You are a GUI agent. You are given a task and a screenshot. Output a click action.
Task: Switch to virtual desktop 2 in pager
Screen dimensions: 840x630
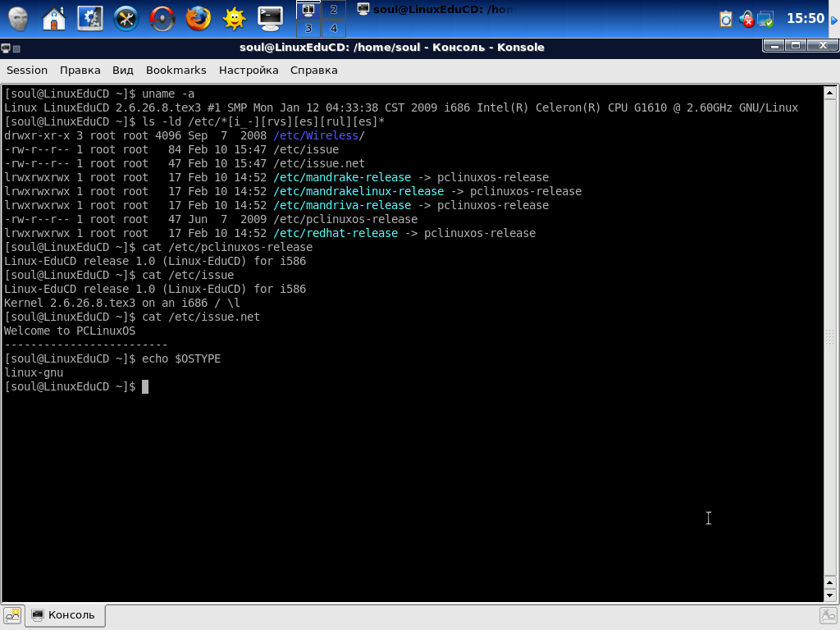[x=334, y=10]
